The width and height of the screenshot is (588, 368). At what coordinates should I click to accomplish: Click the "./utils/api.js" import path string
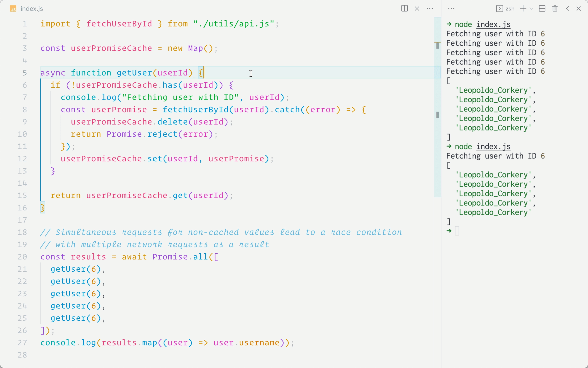point(234,24)
